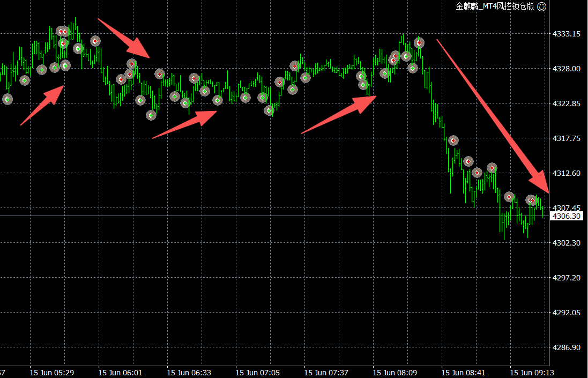Click the 4302.30 price axis label

[566, 243]
